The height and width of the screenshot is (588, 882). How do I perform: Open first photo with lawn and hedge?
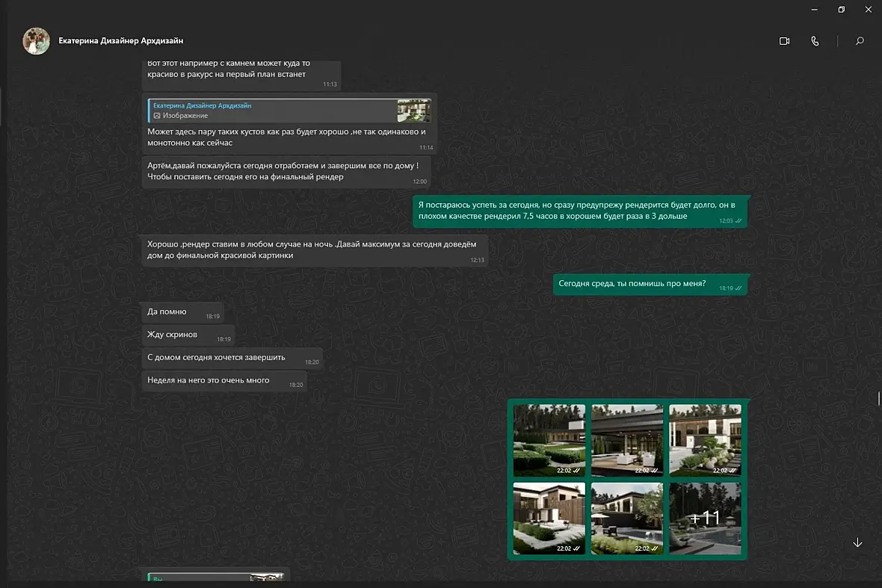(549, 440)
